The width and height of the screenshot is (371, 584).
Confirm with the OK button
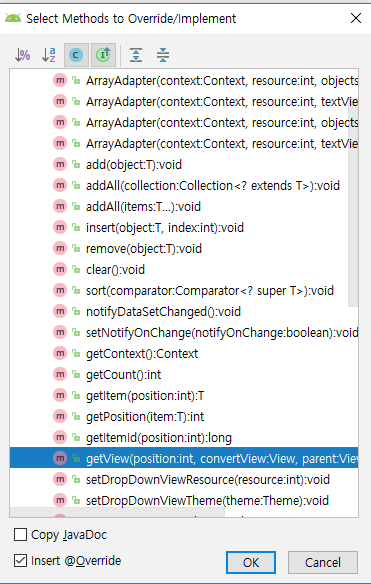tap(251, 562)
